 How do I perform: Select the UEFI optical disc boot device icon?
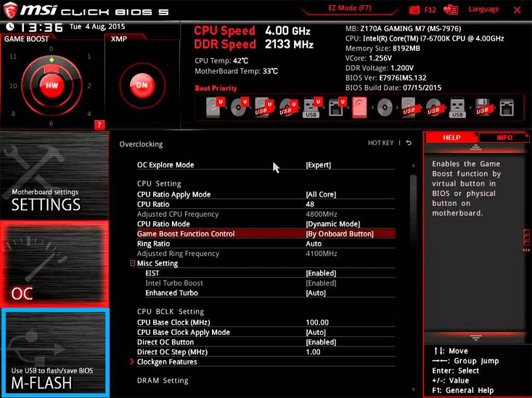click(x=240, y=107)
